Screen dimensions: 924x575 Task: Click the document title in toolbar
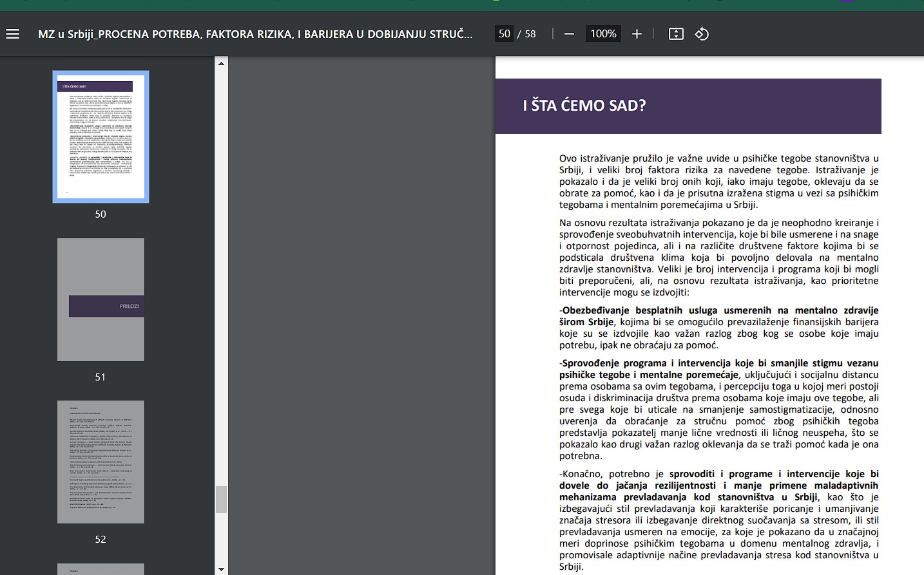pyautogui.click(x=255, y=34)
